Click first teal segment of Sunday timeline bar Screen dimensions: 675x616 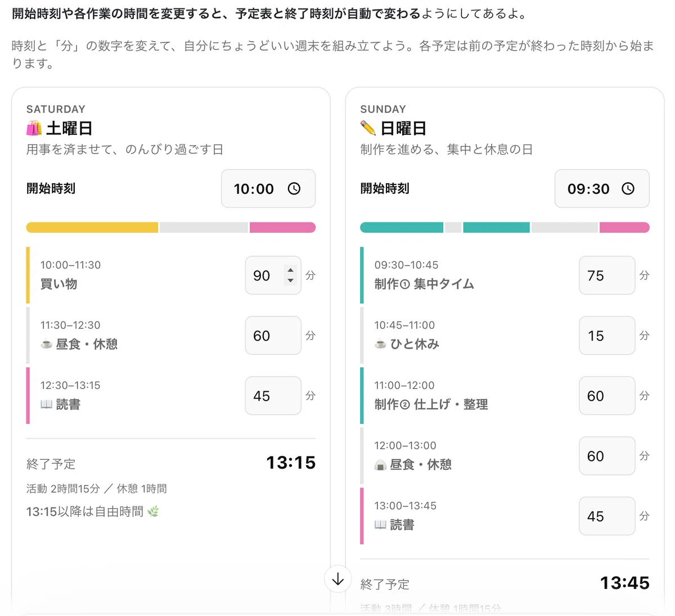click(402, 228)
